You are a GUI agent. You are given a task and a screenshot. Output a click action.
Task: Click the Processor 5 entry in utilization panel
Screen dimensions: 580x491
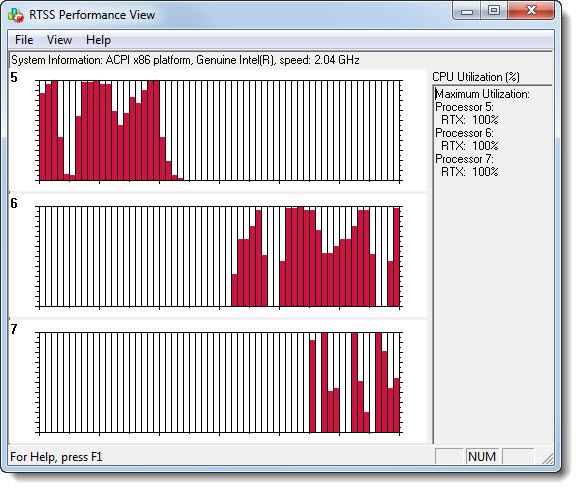pyautogui.click(x=465, y=107)
